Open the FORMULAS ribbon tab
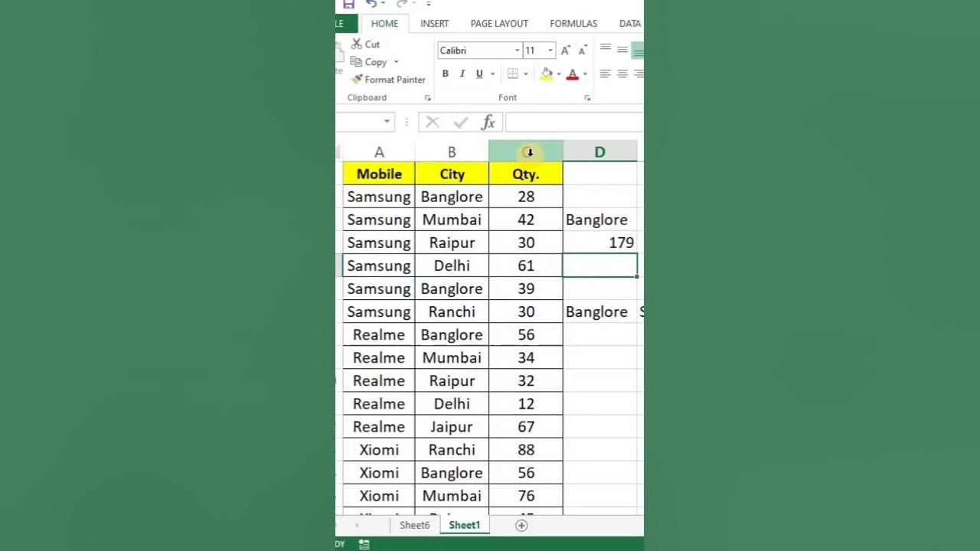The width and height of the screenshot is (980, 551). pyautogui.click(x=573, y=24)
